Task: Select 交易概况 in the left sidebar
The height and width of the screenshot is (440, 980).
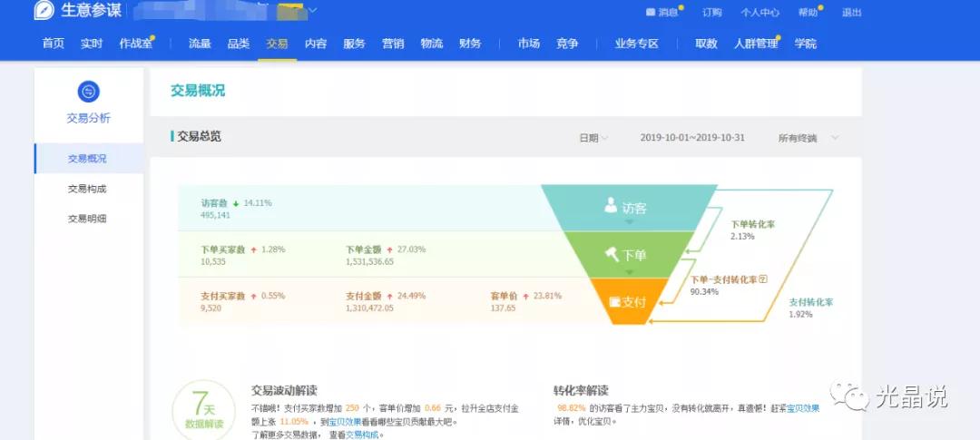Action: coord(89,159)
